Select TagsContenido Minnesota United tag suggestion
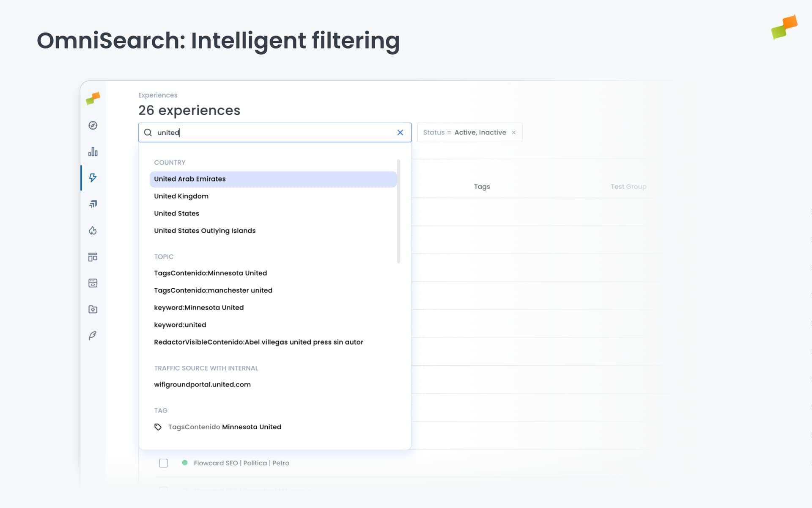The width and height of the screenshot is (812, 508). (x=224, y=427)
